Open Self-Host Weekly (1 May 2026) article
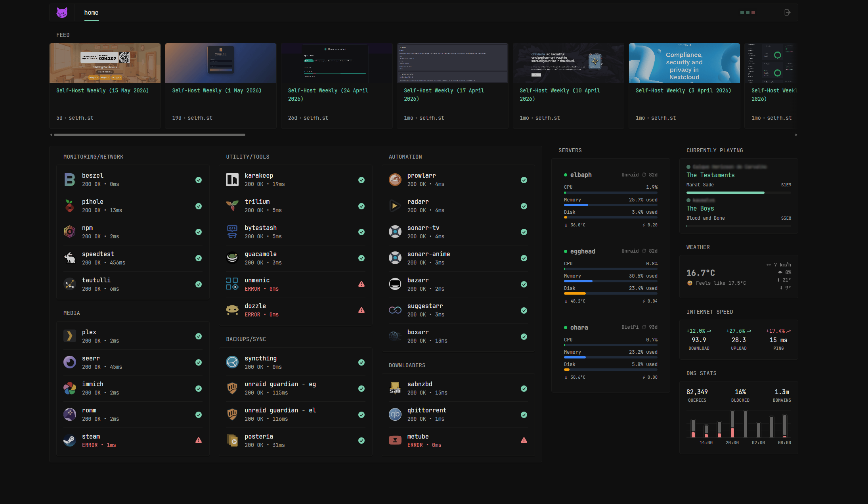868x504 pixels. tap(217, 90)
